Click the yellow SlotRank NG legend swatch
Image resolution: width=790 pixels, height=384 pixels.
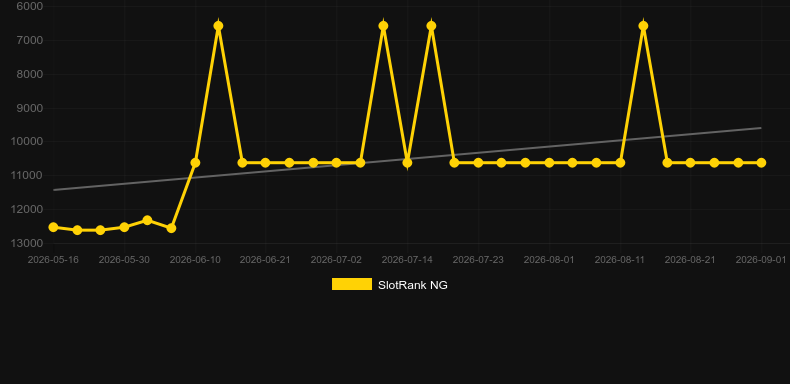tap(352, 284)
